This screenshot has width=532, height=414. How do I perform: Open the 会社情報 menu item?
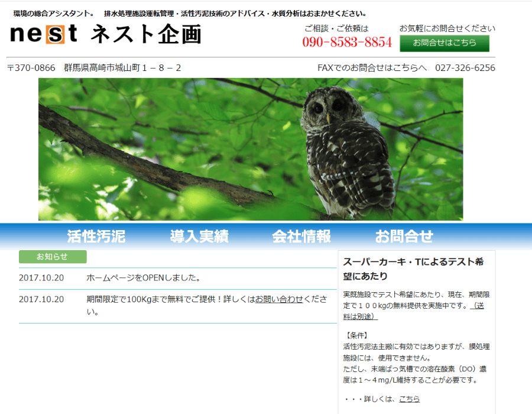[x=301, y=237]
